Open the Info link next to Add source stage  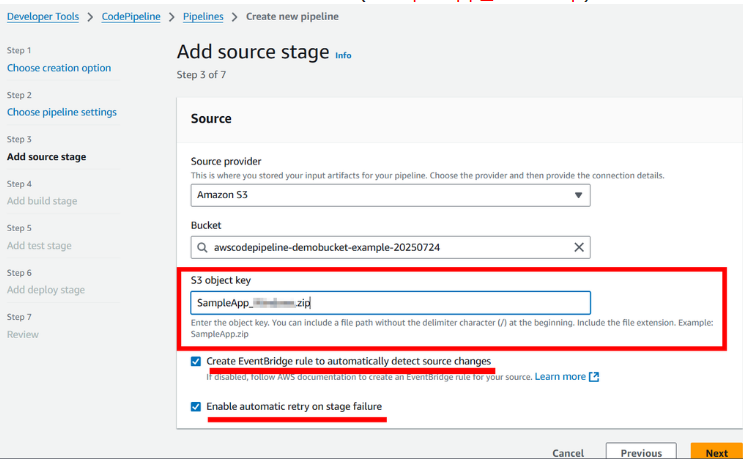point(343,55)
